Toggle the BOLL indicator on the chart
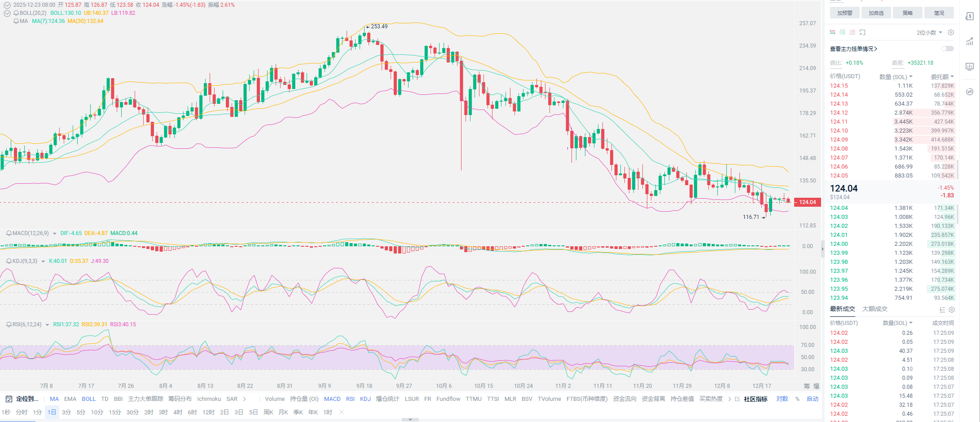 tap(88, 399)
